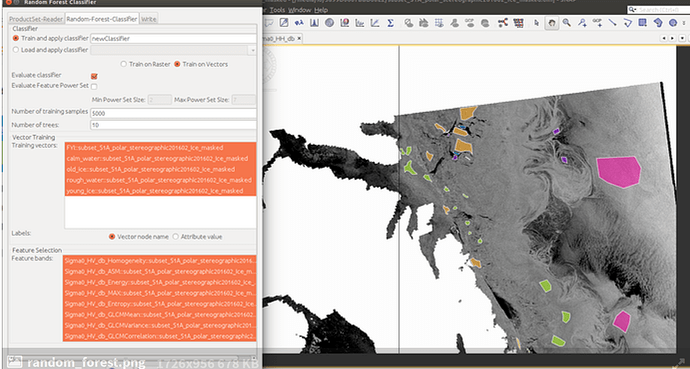Select Sigma0_HV_db_Entropy feature band

pos(160,304)
